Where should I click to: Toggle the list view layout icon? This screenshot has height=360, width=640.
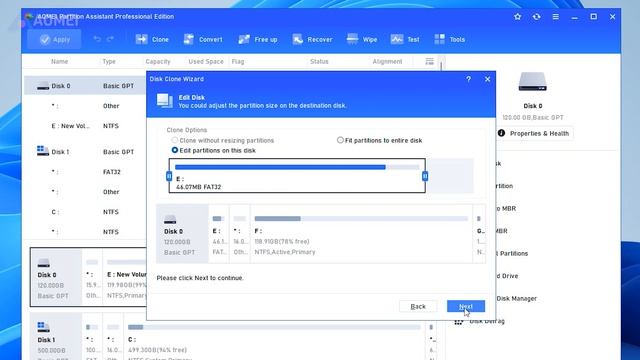pyautogui.click(x=429, y=62)
